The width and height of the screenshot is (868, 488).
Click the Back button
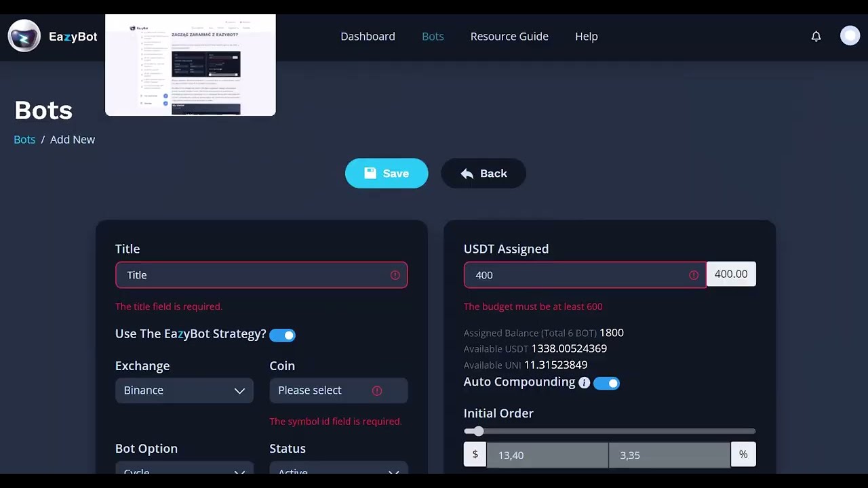(x=484, y=174)
